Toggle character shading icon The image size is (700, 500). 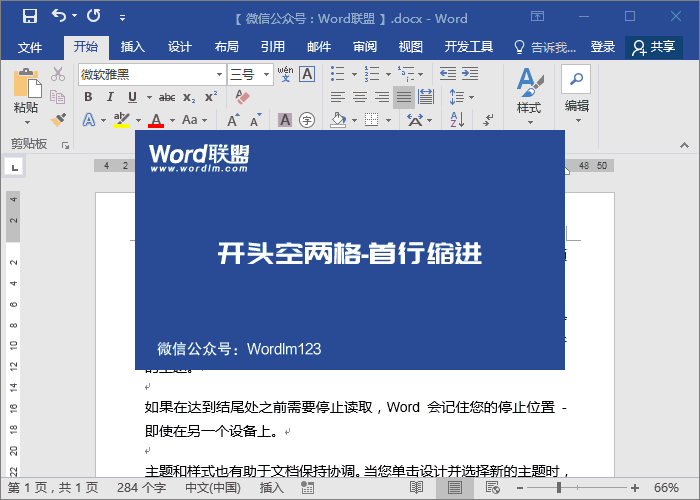tap(285, 120)
